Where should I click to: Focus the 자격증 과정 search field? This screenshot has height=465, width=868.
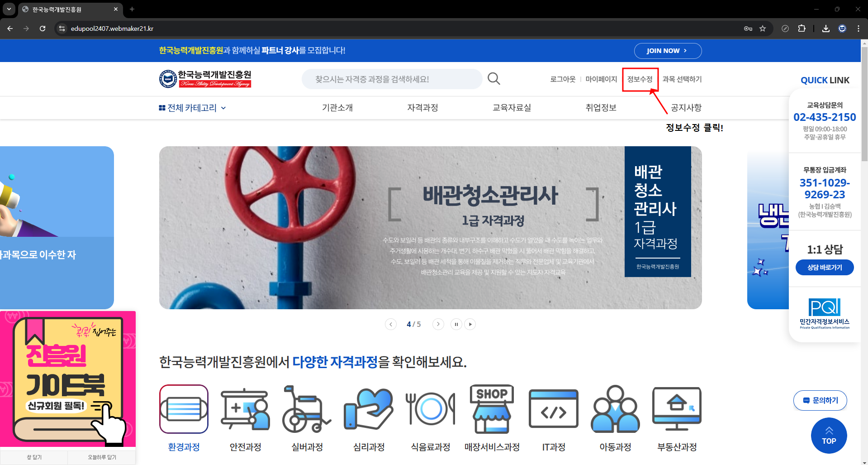point(392,79)
